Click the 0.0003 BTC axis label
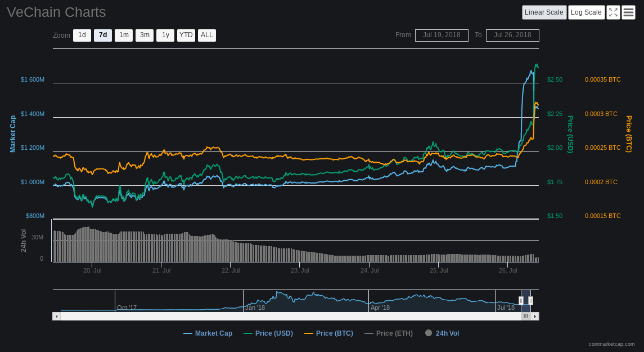Image resolution: width=644 pixels, height=352 pixels. [601, 114]
